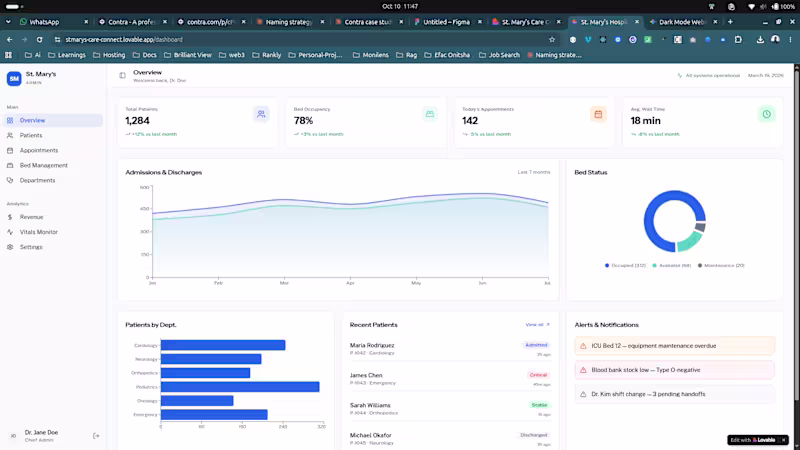
Task: Click the Bed Occupancy bed icon
Action: pos(430,114)
